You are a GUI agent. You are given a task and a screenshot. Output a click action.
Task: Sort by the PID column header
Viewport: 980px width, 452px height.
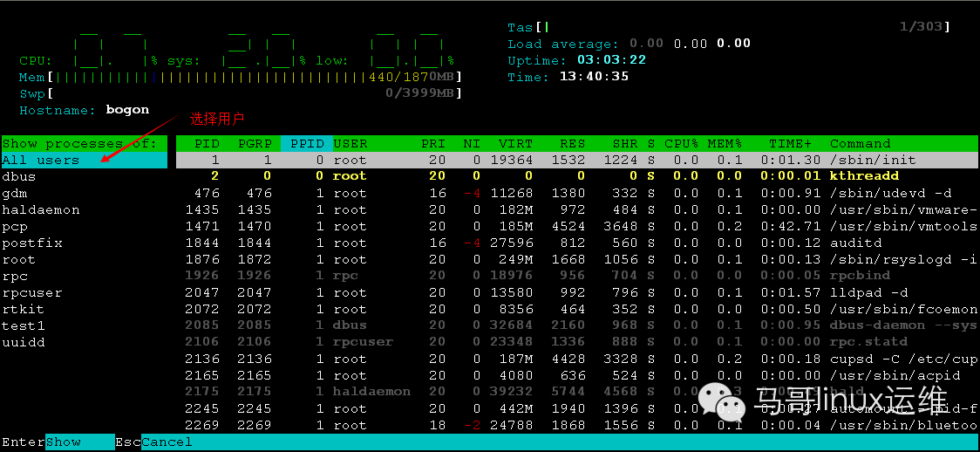click(x=207, y=144)
